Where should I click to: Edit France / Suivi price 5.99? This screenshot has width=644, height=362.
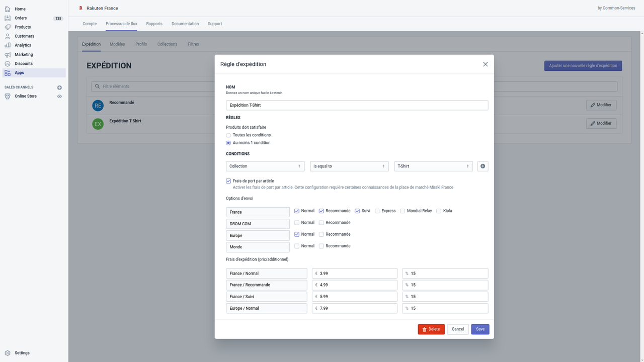(355, 297)
